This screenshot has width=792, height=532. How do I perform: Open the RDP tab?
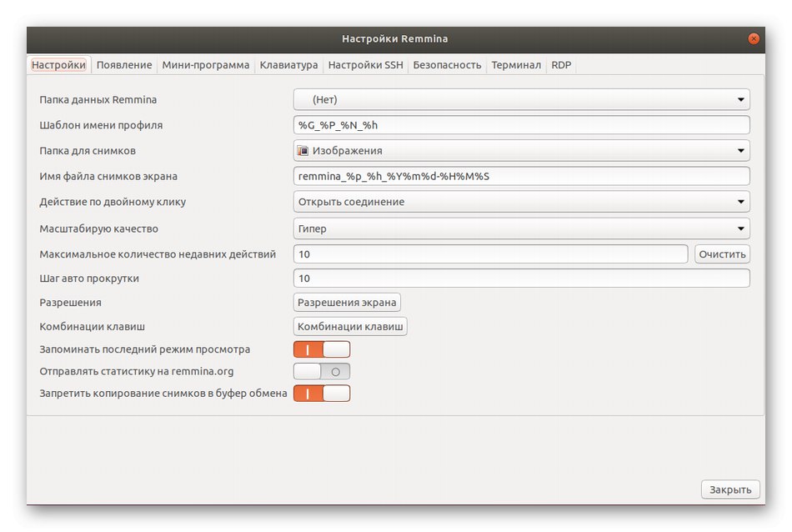click(561, 65)
